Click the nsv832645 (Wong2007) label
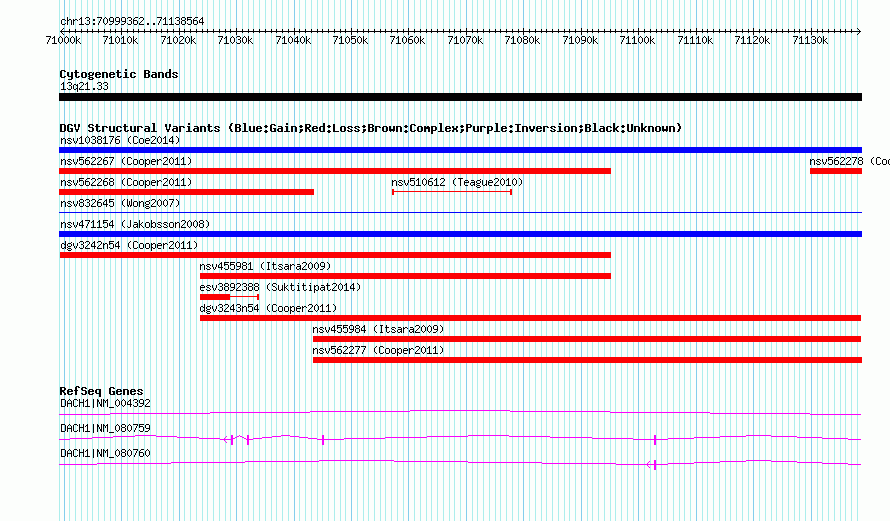The height and width of the screenshot is (521, 890). point(120,203)
